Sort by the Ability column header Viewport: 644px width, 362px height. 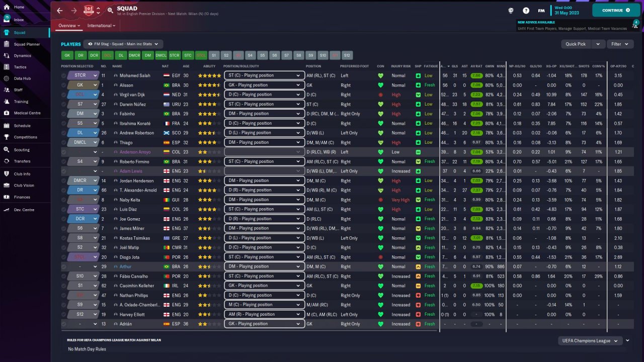(209, 66)
